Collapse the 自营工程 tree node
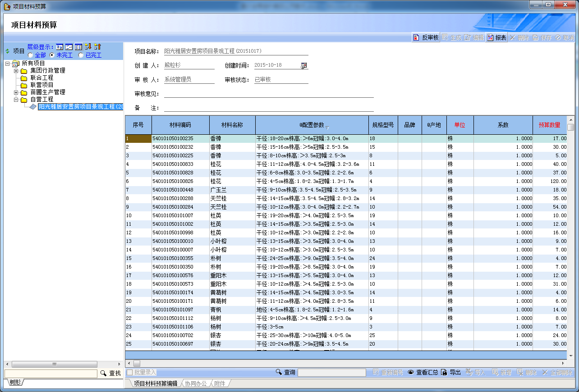Screen dimensions: 579x392 pyautogui.click(x=16, y=100)
